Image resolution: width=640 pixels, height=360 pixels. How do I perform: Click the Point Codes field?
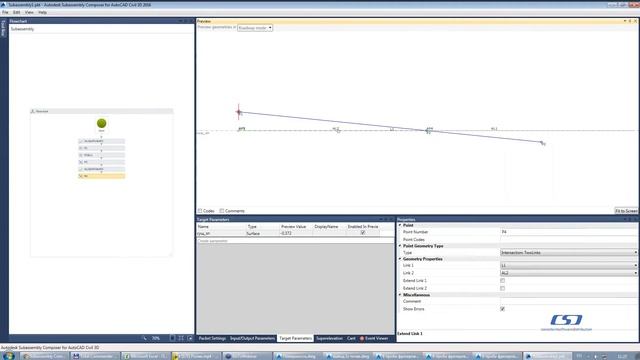(x=569, y=240)
